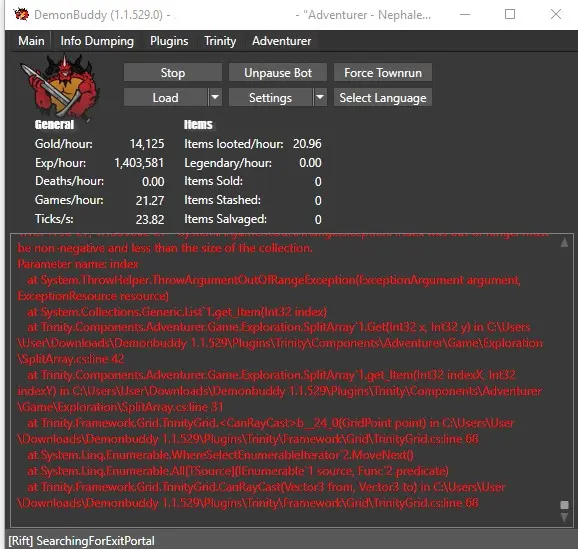Open the Settings button
578x549 pixels.
(270, 98)
